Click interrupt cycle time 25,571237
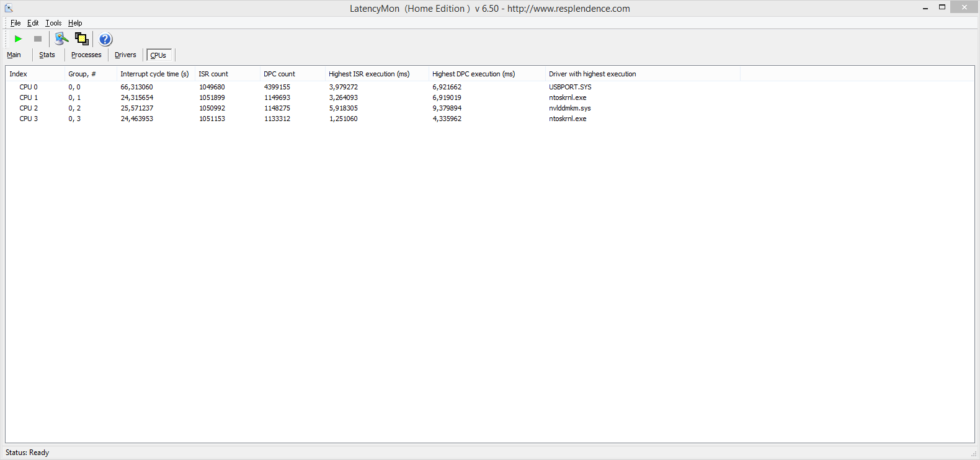 click(136, 108)
